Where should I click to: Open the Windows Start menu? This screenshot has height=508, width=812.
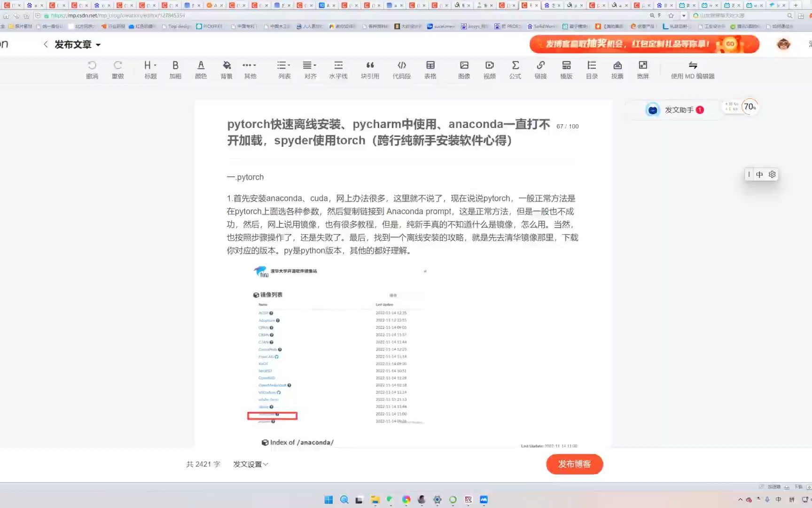(328, 500)
